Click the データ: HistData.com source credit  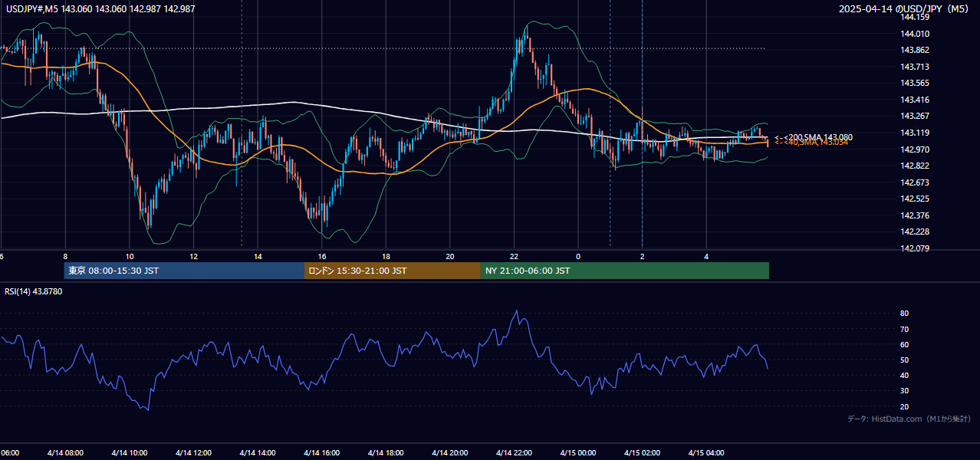tap(909, 419)
